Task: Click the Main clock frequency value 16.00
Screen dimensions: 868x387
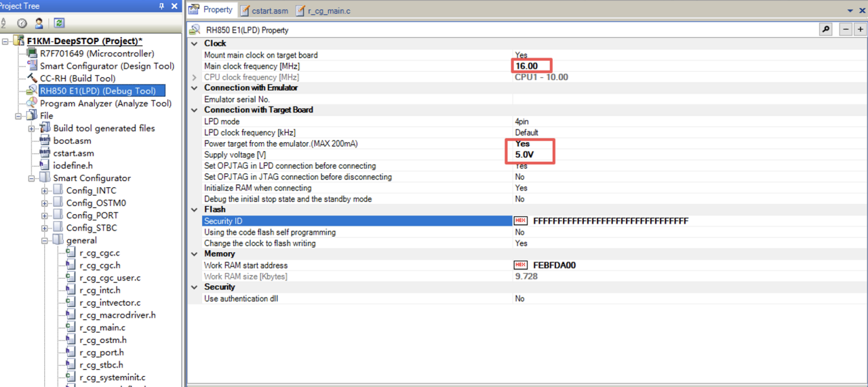Action: point(527,66)
